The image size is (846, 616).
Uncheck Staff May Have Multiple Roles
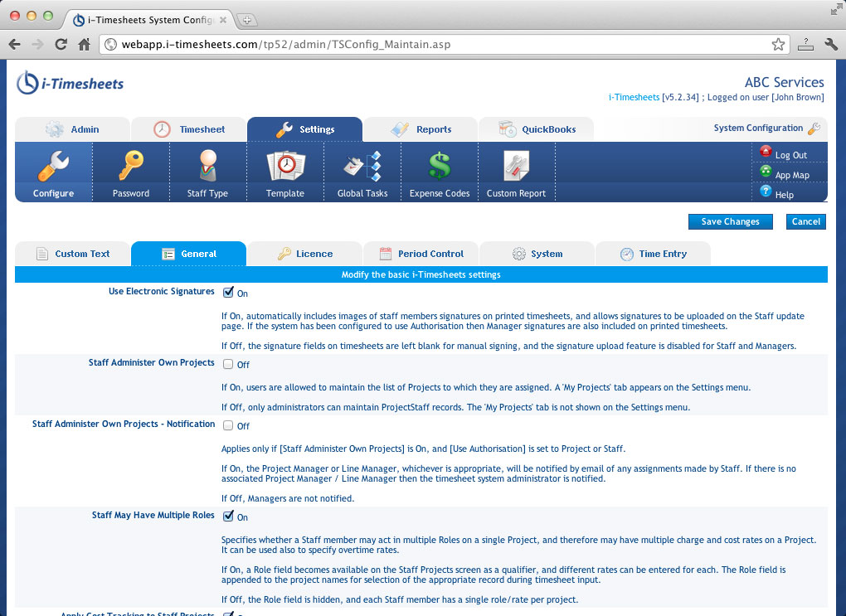[228, 517]
